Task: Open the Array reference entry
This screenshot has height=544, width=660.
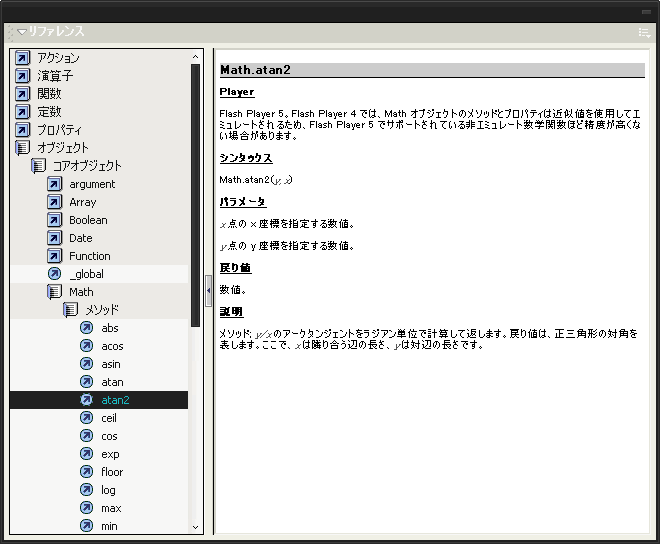Action: (83, 203)
